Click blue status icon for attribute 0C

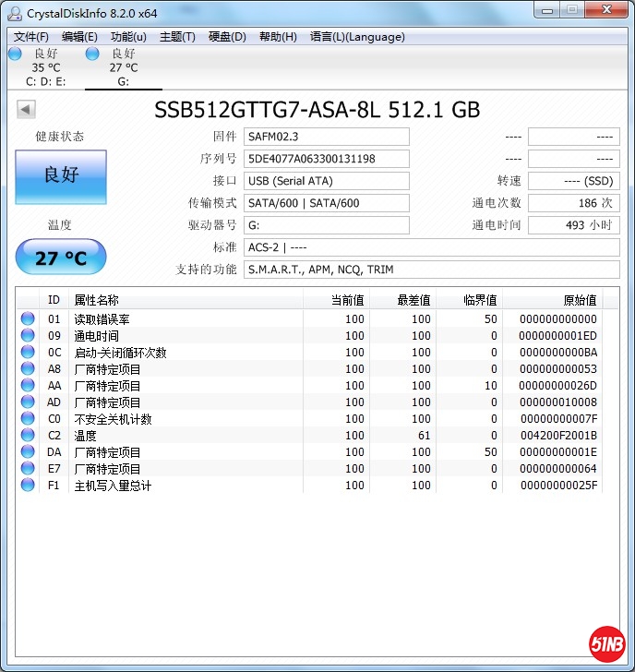(x=29, y=353)
